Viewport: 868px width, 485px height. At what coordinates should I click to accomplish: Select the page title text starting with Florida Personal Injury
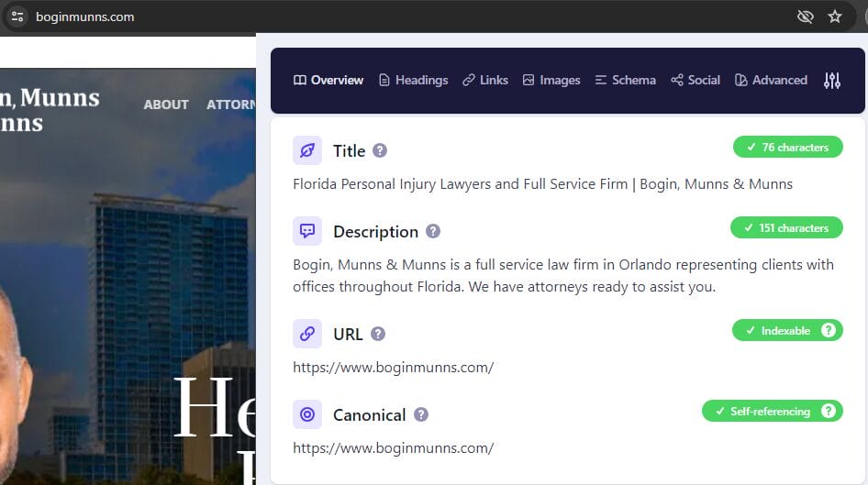[x=542, y=183]
